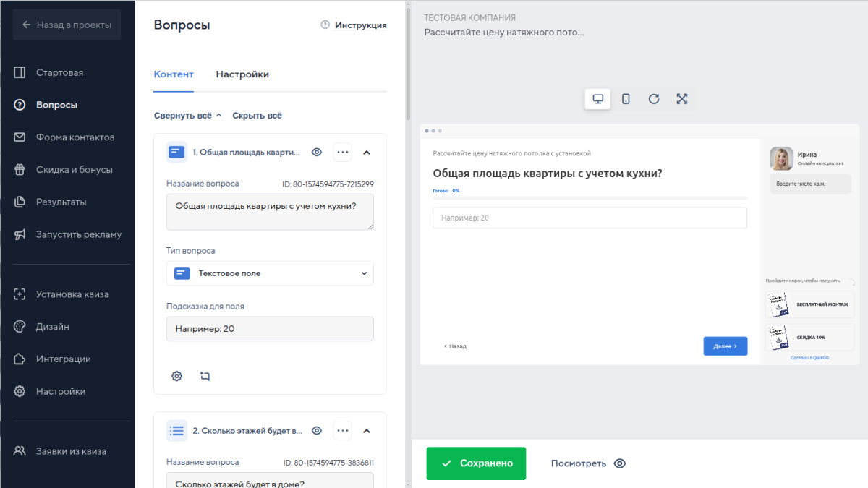The image size is (868, 488).
Task: Toggle visibility of question 2 eye icon
Action: [x=316, y=431]
